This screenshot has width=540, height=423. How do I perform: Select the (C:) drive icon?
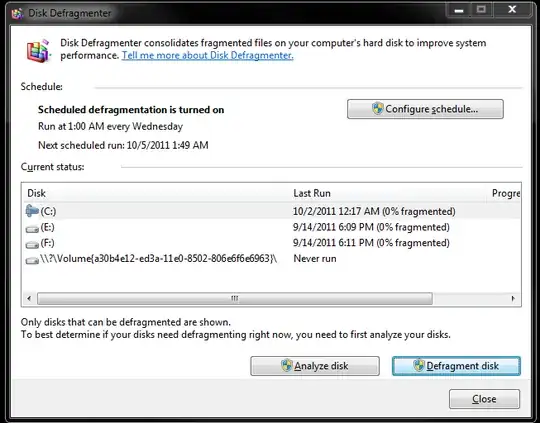[32, 210]
